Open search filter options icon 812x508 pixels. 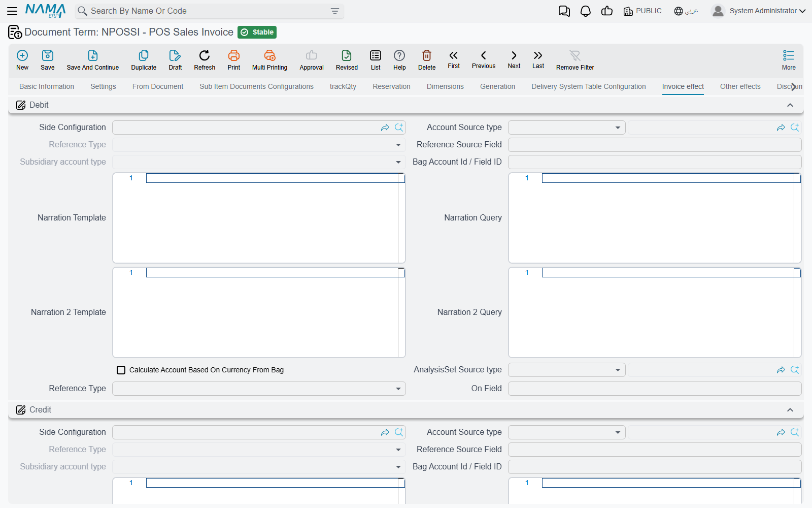(x=335, y=11)
